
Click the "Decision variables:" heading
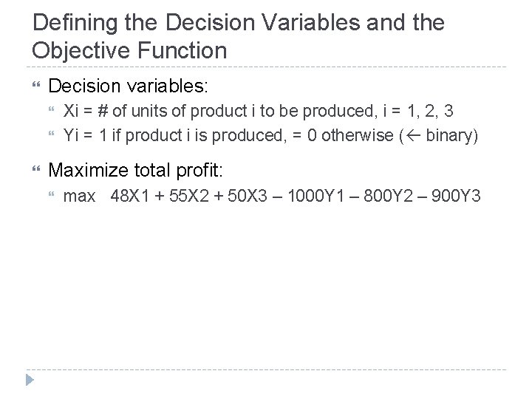click(128, 86)
